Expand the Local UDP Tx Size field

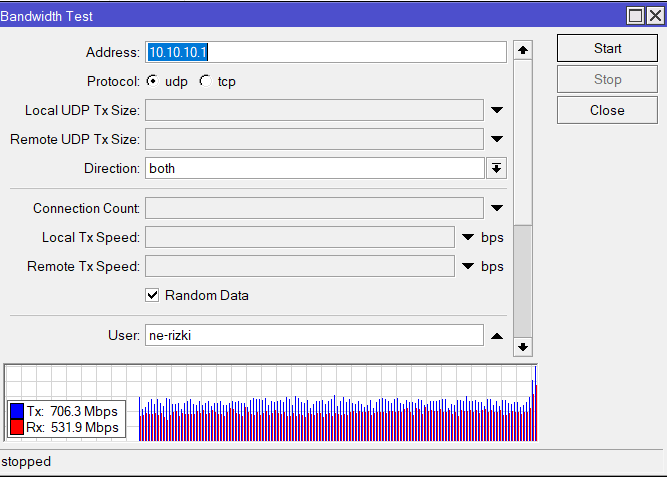497,110
